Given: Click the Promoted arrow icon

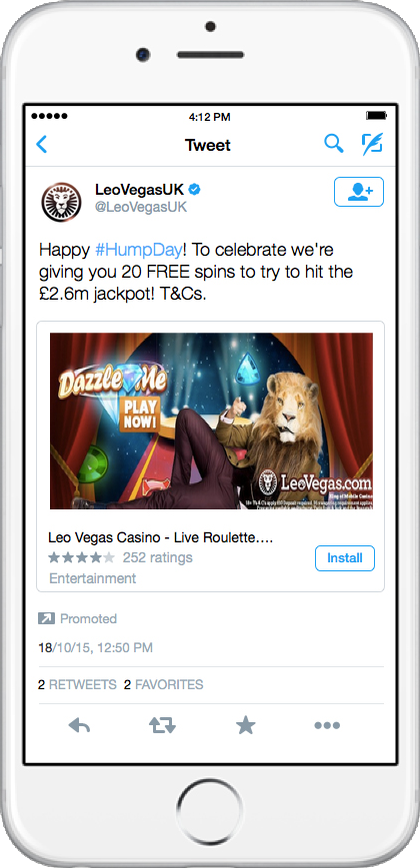Looking at the screenshot, I should pyautogui.click(x=46, y=618).
